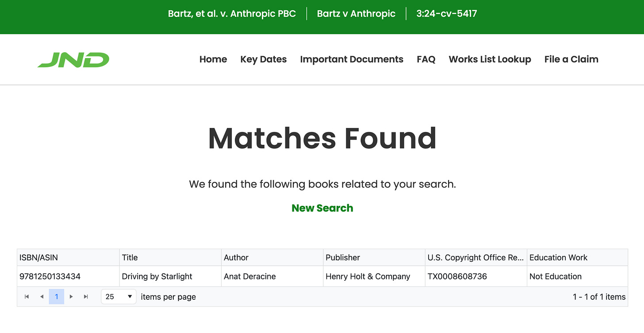Open File a Claim page

(x=571, y=59)
